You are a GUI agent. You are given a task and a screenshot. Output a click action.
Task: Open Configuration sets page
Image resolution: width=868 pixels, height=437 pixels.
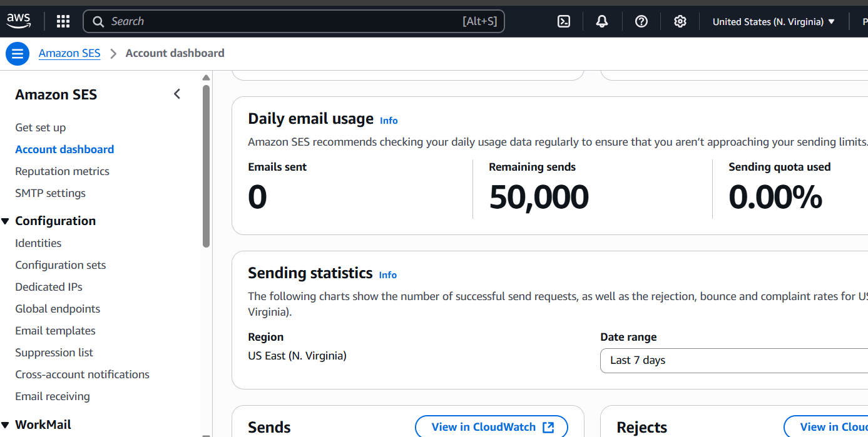61,265
